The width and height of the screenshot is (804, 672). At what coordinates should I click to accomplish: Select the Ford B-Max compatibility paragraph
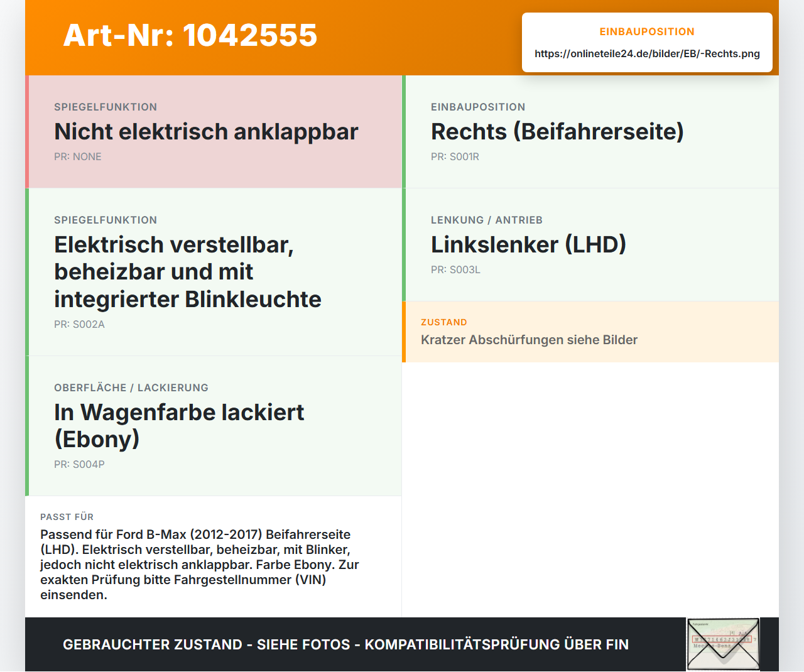200,565
